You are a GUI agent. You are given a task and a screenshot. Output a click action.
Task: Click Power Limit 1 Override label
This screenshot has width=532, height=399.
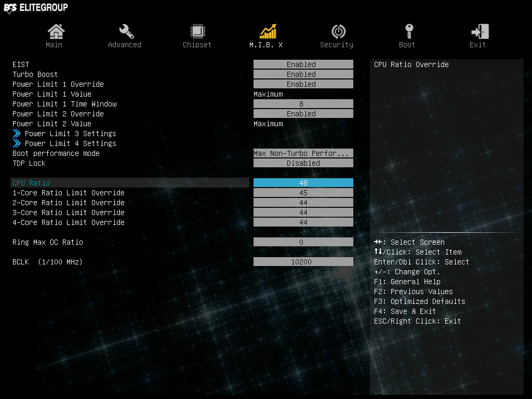point(58,84)
